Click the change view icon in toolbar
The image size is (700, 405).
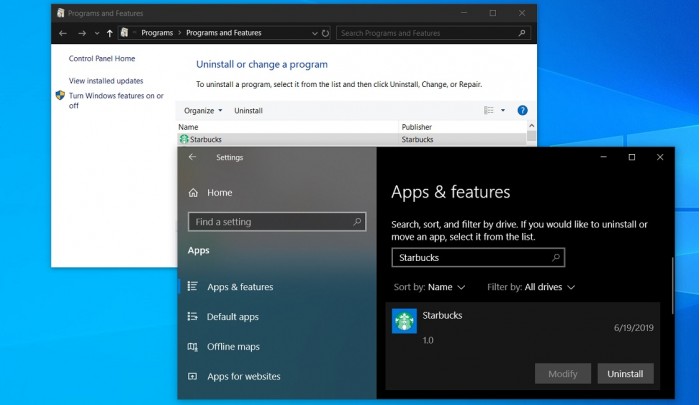point(489,110)
